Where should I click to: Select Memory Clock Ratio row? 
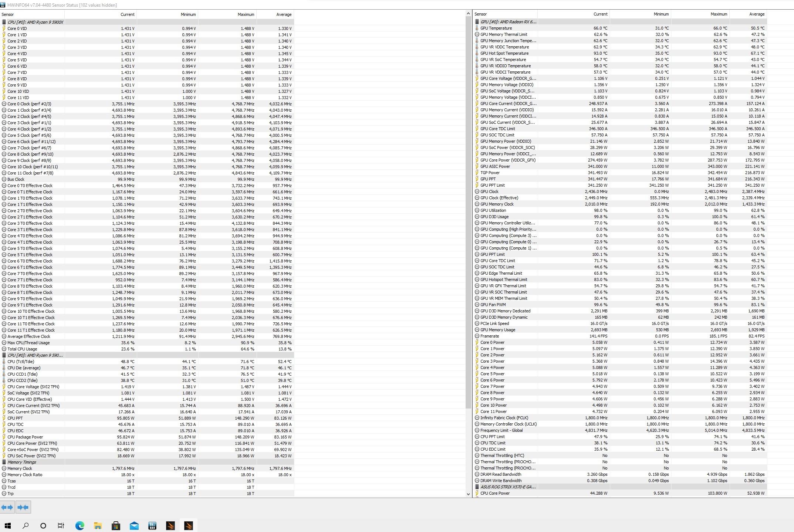[x=147, y=475]
